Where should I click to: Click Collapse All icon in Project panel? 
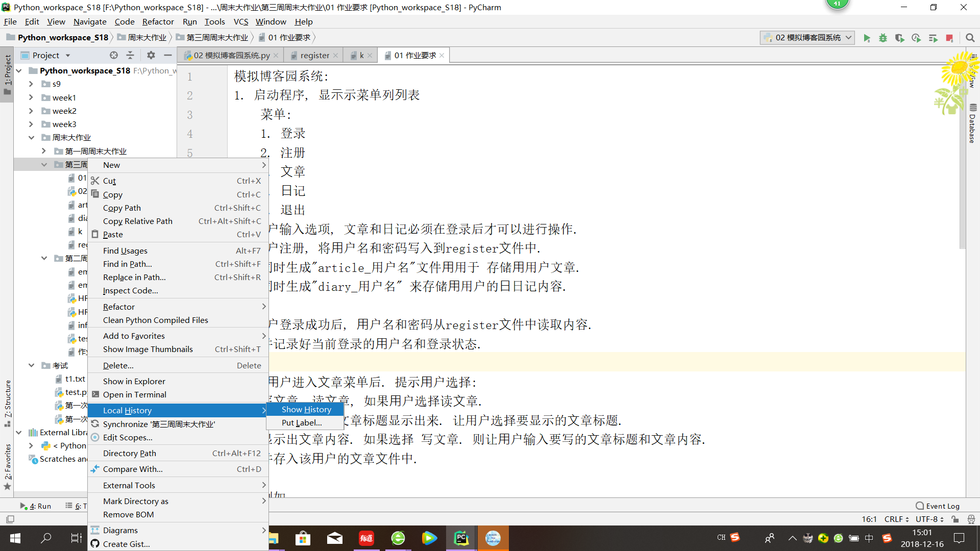pyautogui.click(x=130, y=55)
